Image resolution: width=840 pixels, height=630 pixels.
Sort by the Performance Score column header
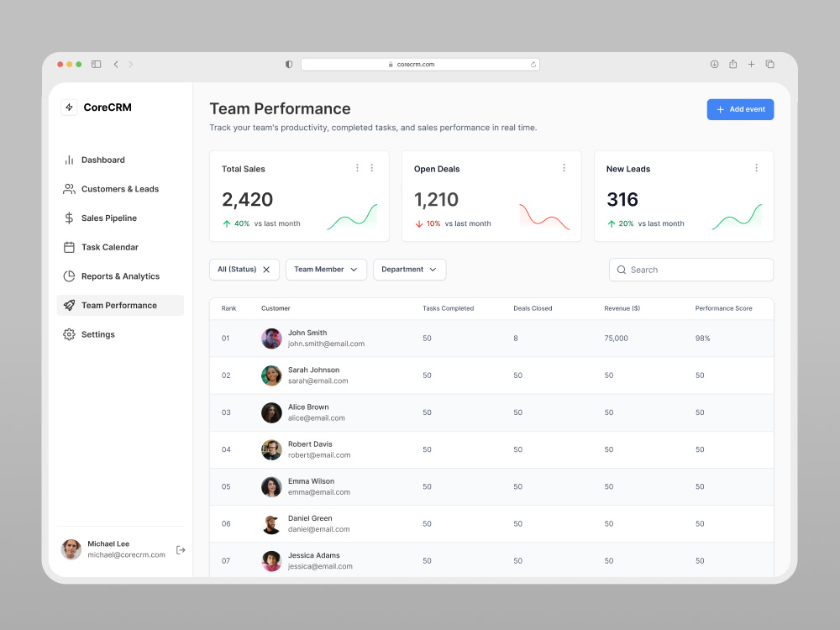pos(723,308)
